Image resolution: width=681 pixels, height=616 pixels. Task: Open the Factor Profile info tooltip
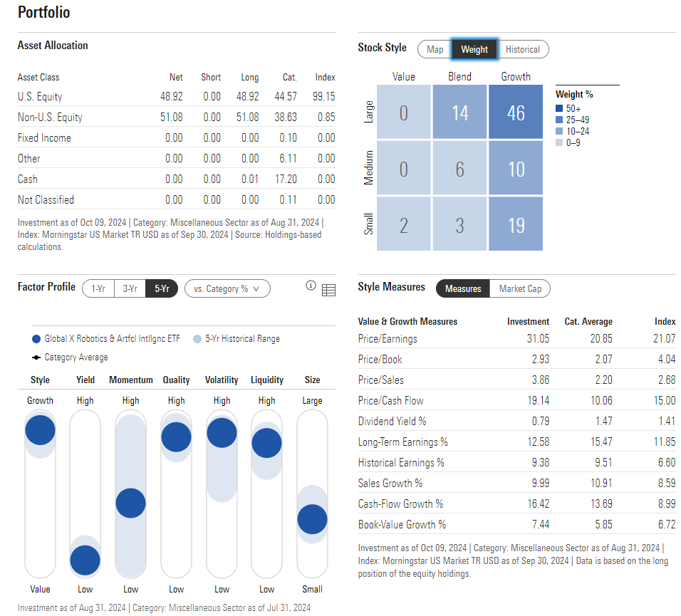click(x=311, y=285)
